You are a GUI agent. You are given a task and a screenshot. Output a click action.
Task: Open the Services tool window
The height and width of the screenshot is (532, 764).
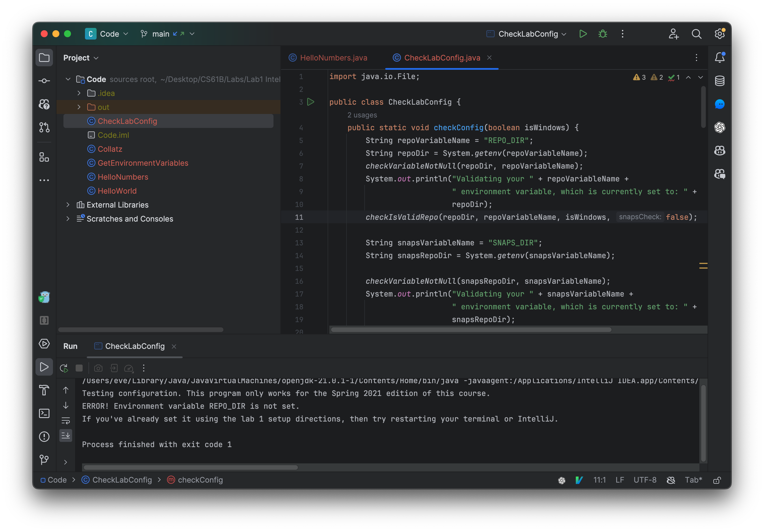[x=44, y=344]
